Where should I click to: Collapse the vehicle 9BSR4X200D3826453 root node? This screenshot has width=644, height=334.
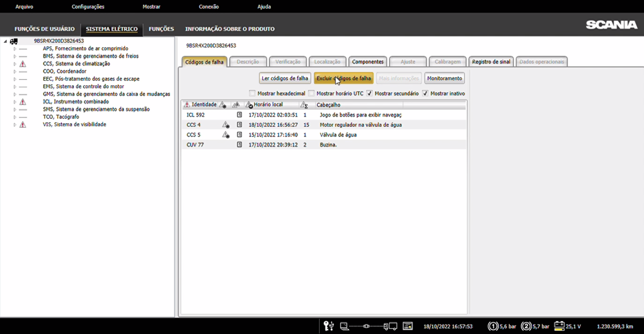(x=6, y=42)
